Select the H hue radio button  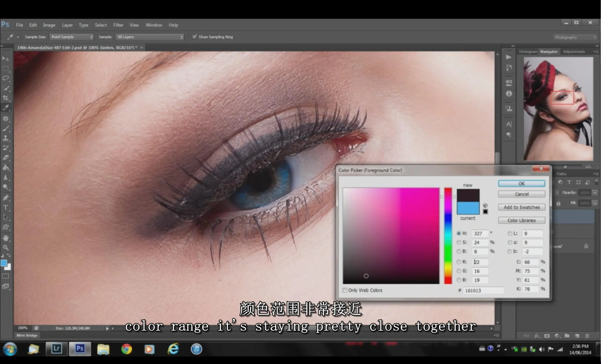(x=458, y=233)
